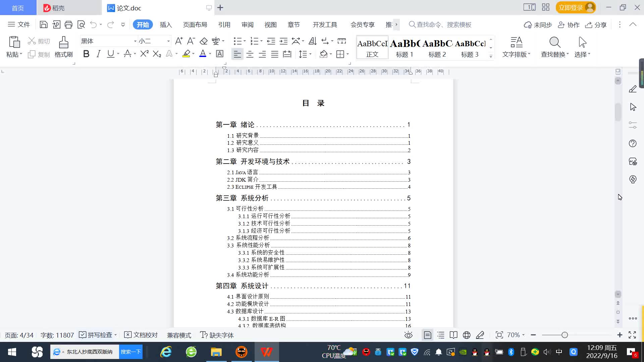Expand line spacing dropdown
The height and width of the screenshot is (362, 644).
point(310,54)
